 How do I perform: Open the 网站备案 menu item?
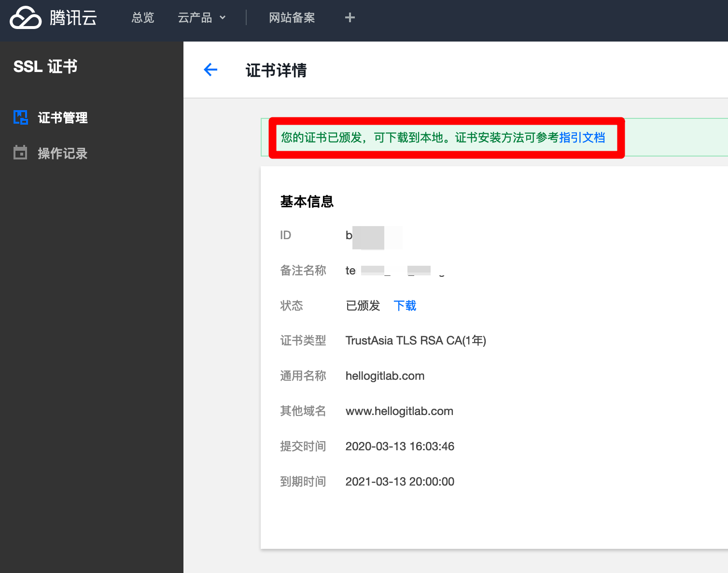coord(292,18)
